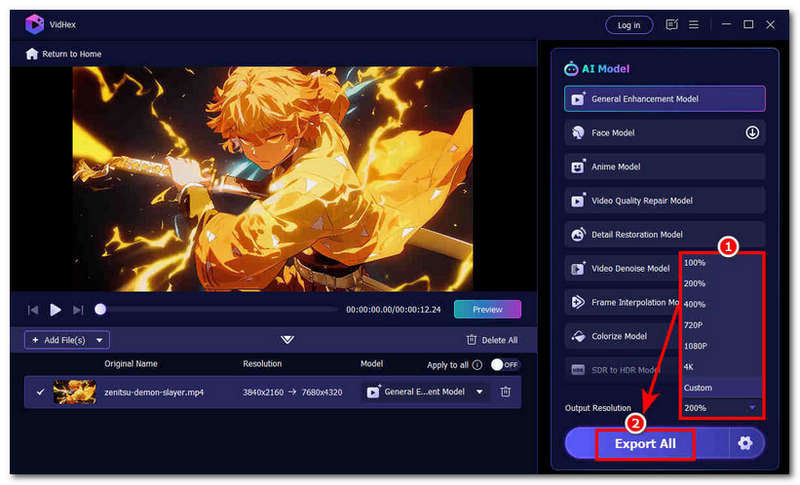Uncheck the zenitsu-demon-slayer.mp4 file checkbox
Screen dimensions: 800x485
[x=40, y=392]
